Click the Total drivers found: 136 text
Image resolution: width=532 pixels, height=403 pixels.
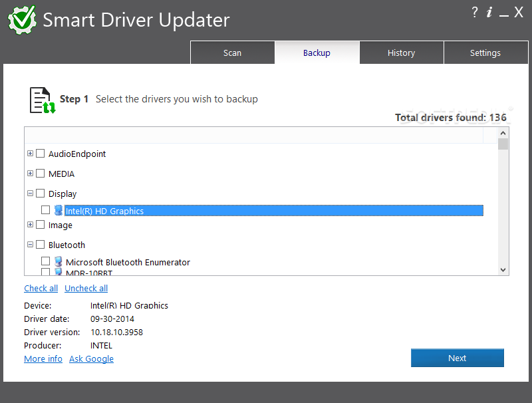(x=451, y=117)
